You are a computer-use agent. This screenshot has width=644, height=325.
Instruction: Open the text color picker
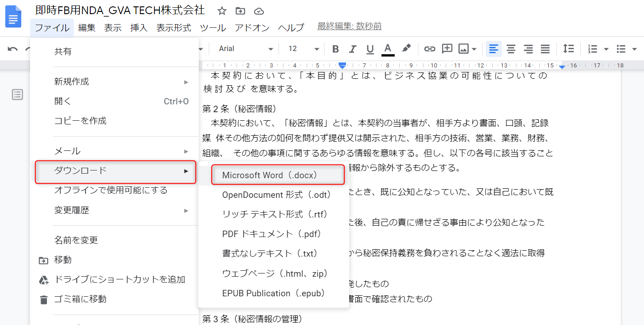(x=388, y=49)
